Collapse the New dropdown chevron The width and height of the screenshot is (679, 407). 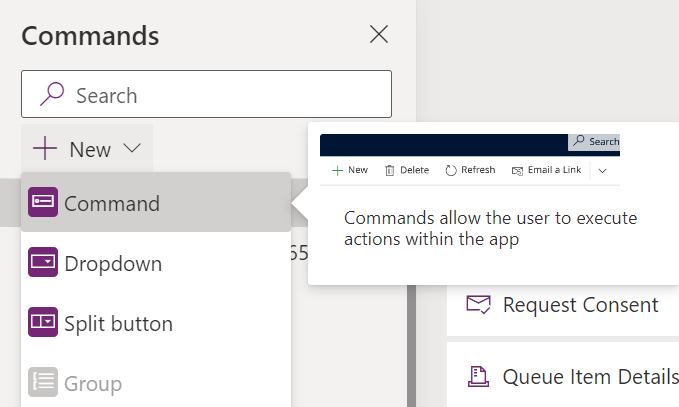[133, 150]
